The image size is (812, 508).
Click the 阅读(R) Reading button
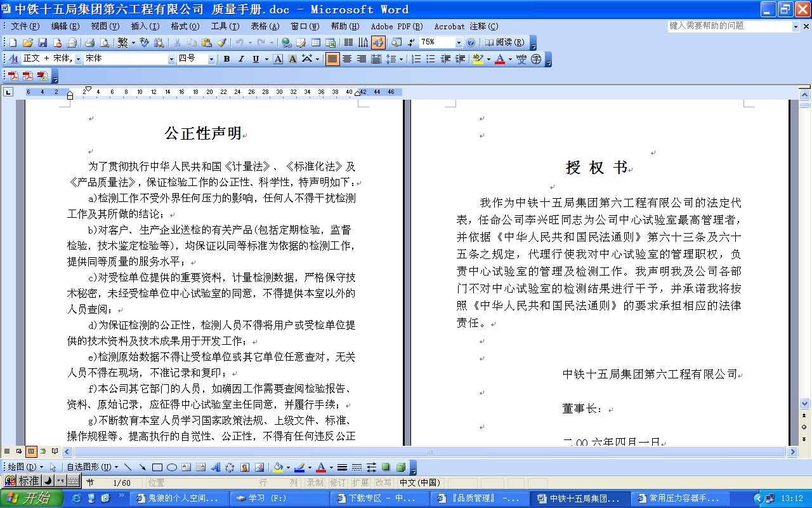tap(505, 43)
